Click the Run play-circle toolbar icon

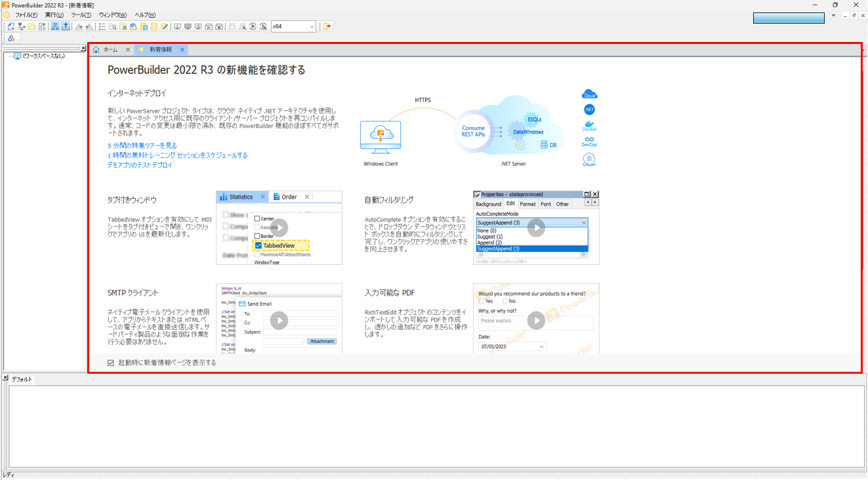pyautogui.click(x=253, y=27)
